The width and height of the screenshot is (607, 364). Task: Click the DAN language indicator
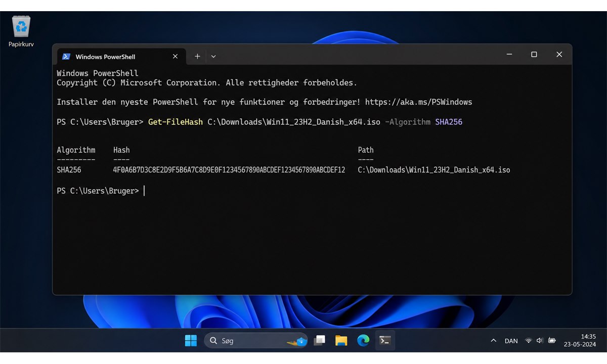511,341
